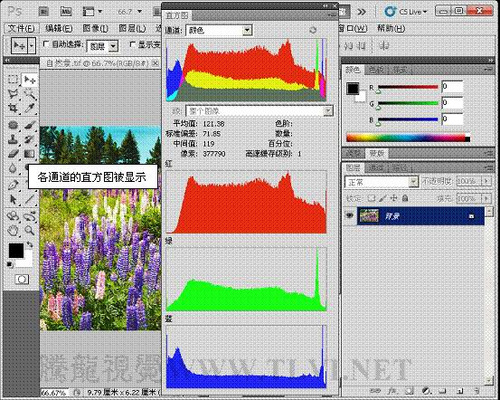Enable the 显示变换 checkbox
This screenshot has width=500, height=400.
pyautogui.click(x=132, y=44)
